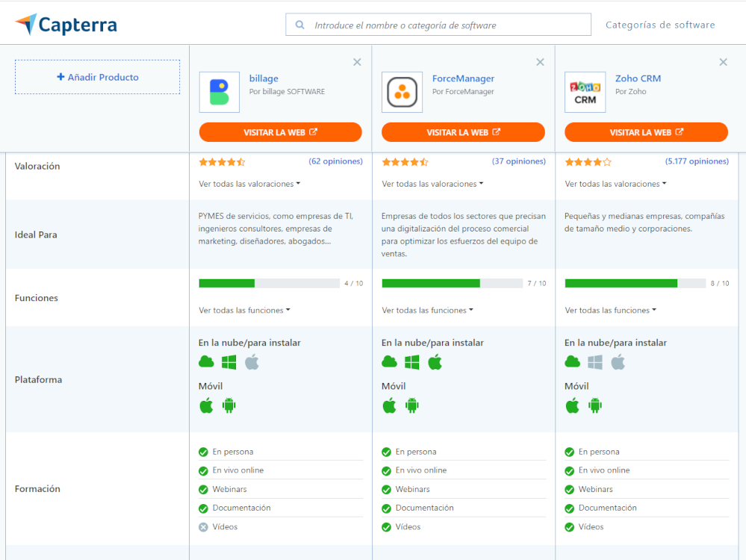This screenshot has height=560, width=746.
Task: Click Zoho CRM 'Vídeos' check mark
Action: tap(570, 527)
